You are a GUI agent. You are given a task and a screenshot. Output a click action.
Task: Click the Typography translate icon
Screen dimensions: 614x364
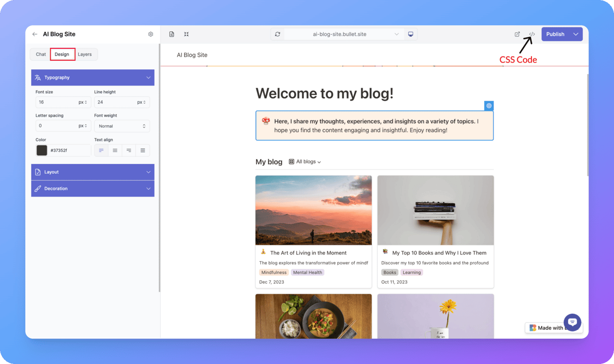tap(38, 78)
